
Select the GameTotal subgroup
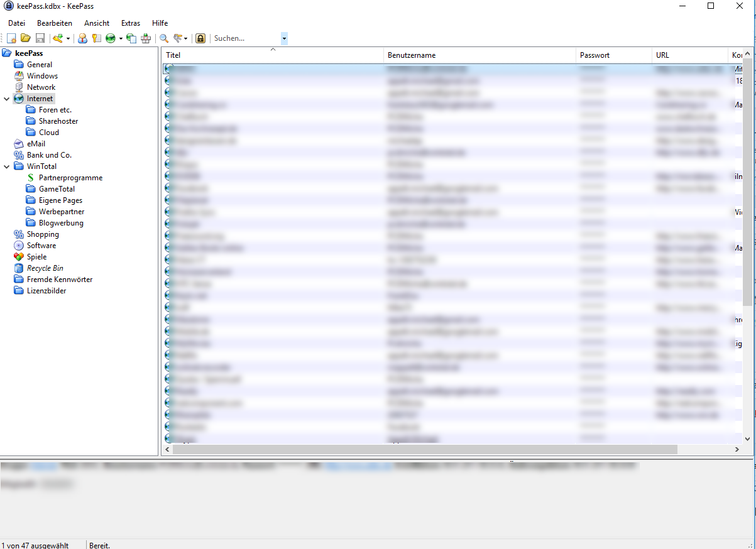pyautogui.click(x=57, y=189)
